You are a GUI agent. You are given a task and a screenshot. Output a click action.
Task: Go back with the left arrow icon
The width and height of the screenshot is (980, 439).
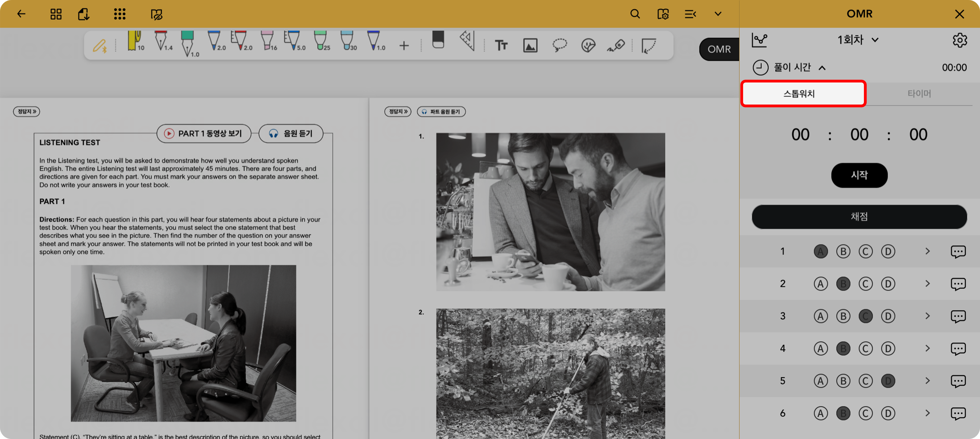click(x=21, y=14)
